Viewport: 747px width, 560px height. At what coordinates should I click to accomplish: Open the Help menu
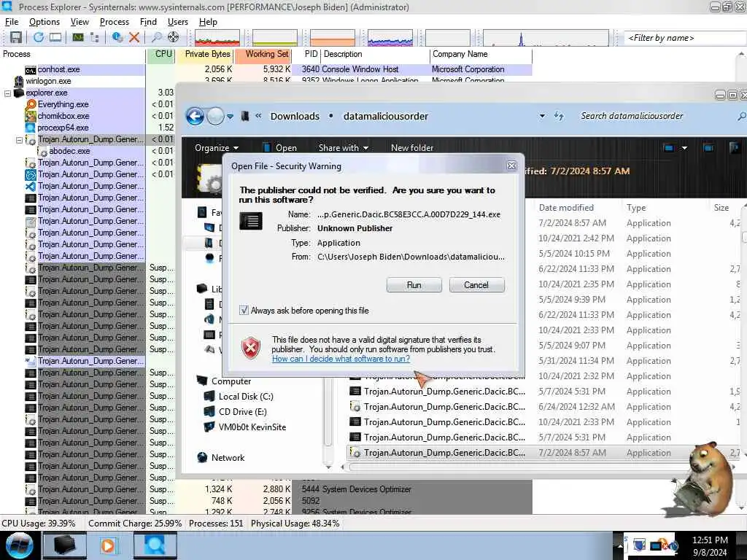pyautogui.click(x=208, y=22)
